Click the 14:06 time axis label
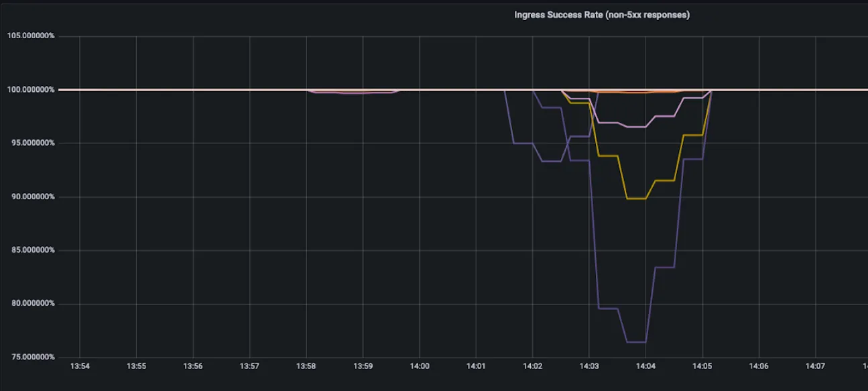Screen dimensions: 868x391 pos(759,367)
